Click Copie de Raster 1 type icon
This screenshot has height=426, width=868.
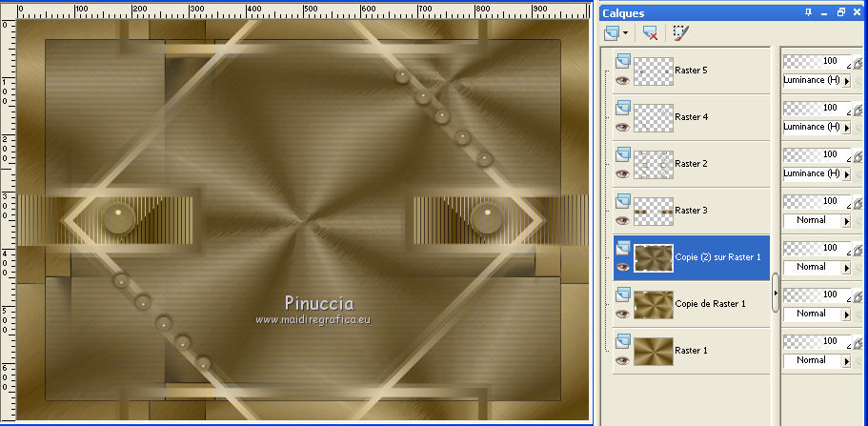623,294
